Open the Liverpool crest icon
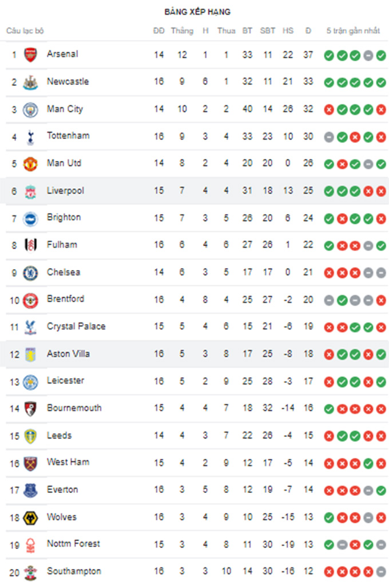389x588 pixels. click(x=30, y=191)
